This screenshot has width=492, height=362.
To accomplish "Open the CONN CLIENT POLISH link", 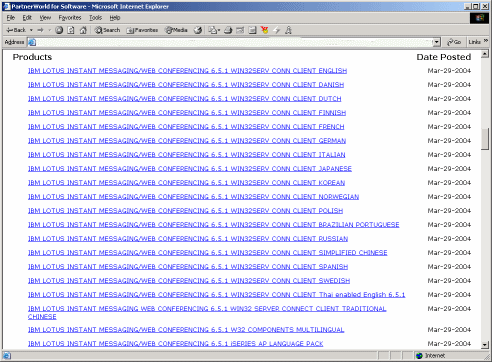I will point(185,211).
